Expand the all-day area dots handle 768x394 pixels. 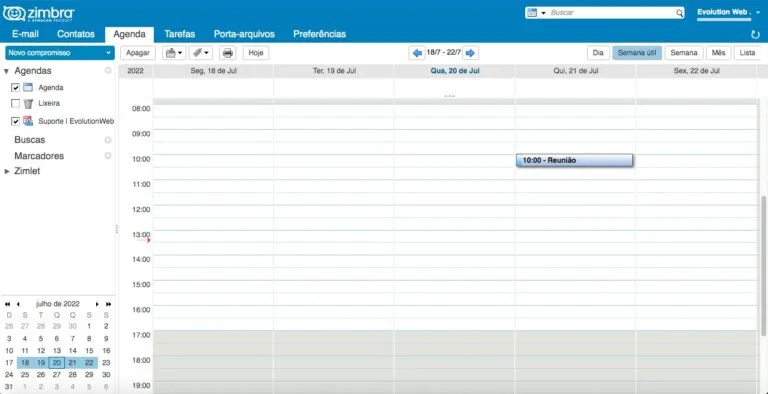coord(450,96)
